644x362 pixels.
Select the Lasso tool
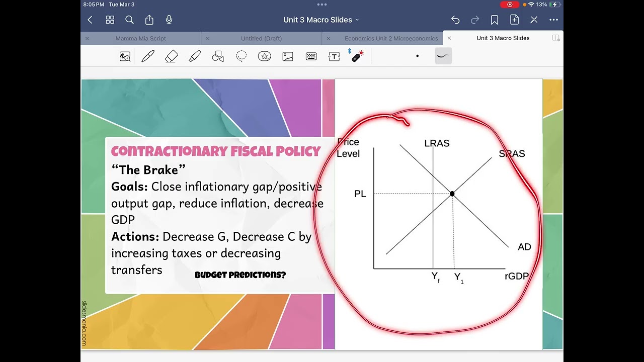(x=242, y=56)
